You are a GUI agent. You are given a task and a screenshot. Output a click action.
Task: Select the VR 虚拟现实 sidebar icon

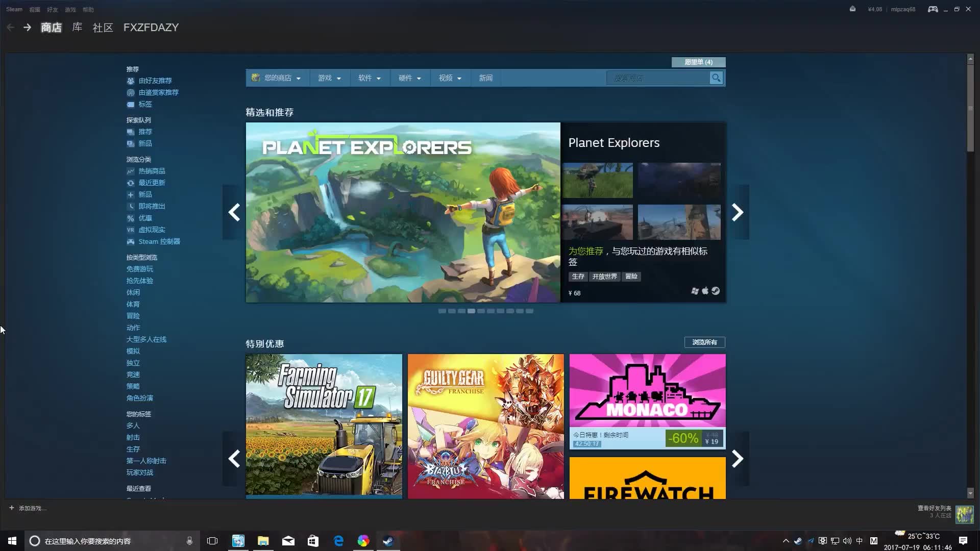131,230
